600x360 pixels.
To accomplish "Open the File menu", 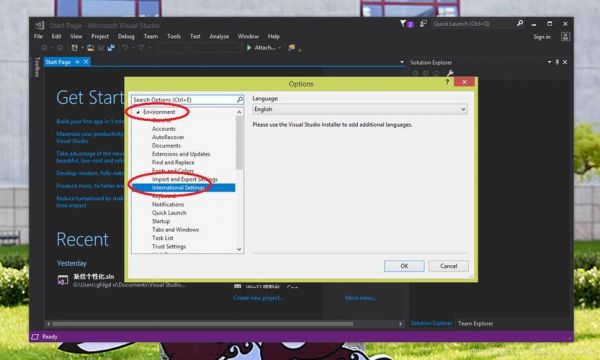I will coord(38,36).
